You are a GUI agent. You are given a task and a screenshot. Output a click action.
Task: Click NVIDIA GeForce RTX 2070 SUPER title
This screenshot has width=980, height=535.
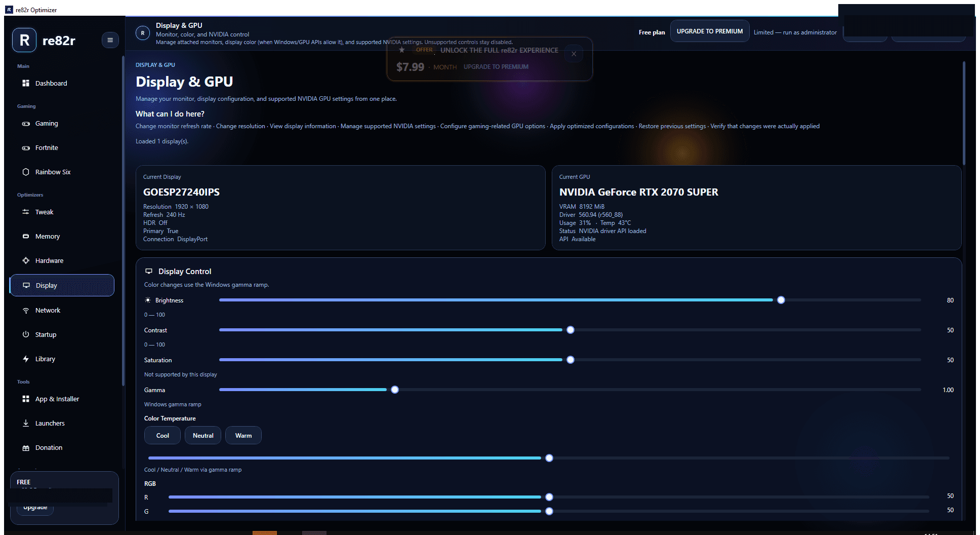[x=638, y=192]
